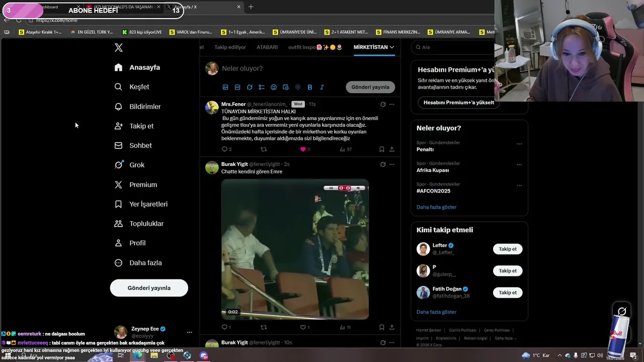Open Keşfet explore page
Viewport: 644px width, 362px height.
tap(132, 87)
